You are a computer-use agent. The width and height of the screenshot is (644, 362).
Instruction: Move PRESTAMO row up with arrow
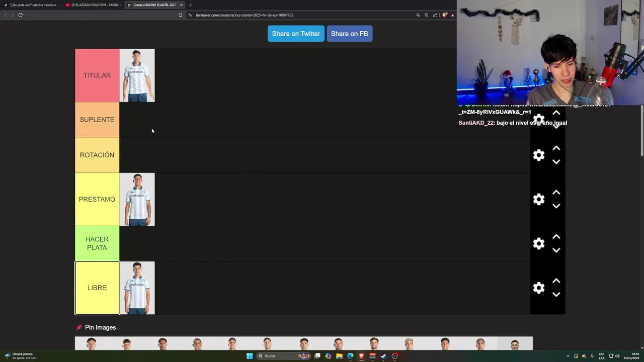click(x=556, y=193)
